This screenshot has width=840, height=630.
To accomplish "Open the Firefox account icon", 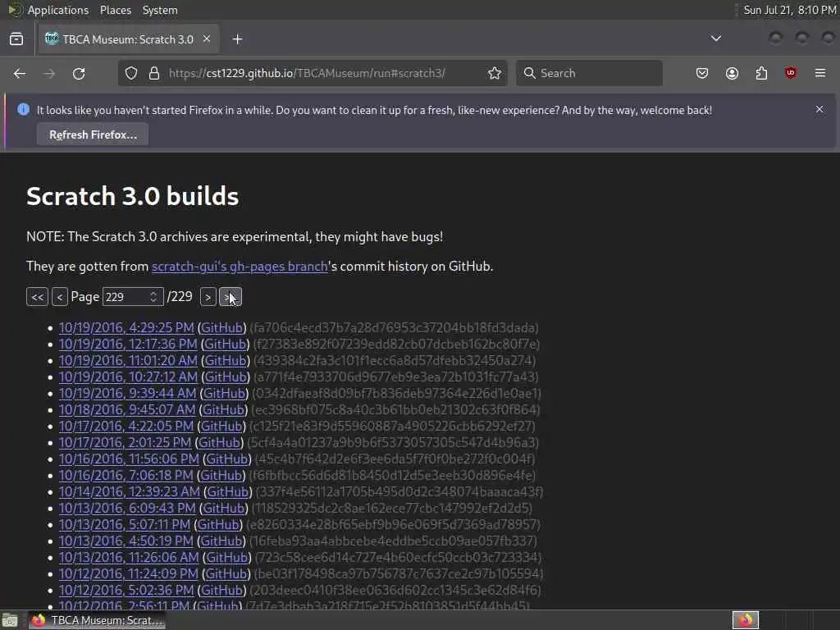I will tap(732, 73).
